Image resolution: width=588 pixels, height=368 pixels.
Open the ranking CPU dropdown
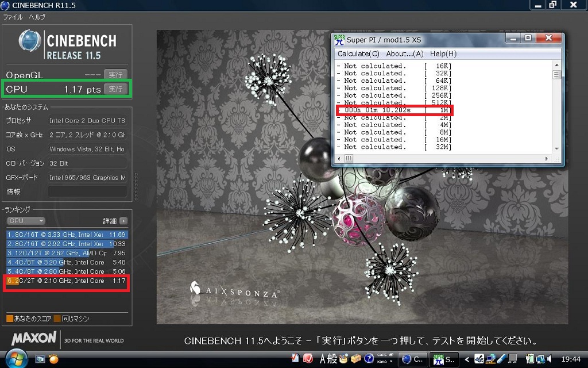click(x=26, y=221)
